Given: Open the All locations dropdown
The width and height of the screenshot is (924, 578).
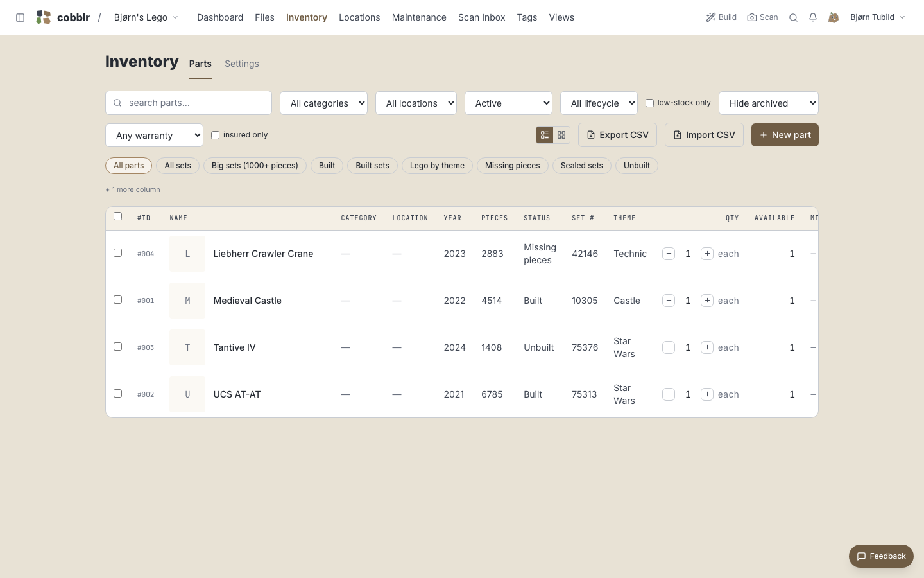Looking at the screenshot, I should point(416,103).
